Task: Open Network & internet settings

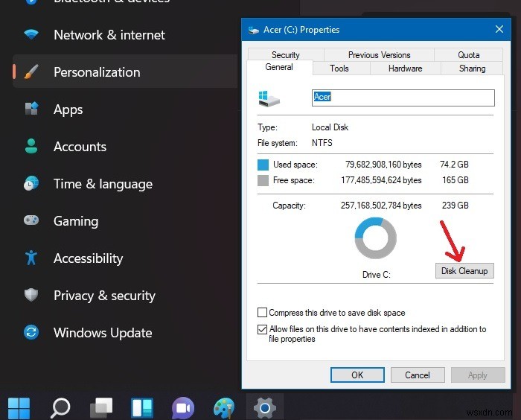Action: point(109,35)
